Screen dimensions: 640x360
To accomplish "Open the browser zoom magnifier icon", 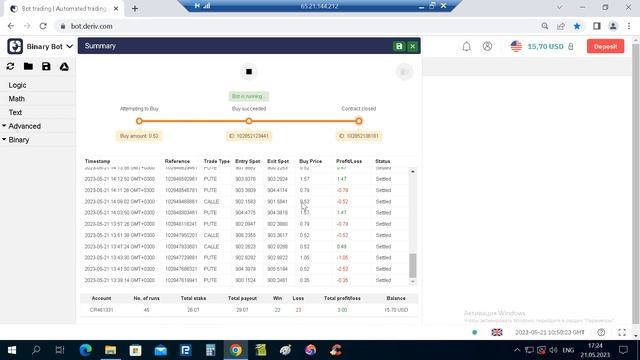I will tap(544, 26).
